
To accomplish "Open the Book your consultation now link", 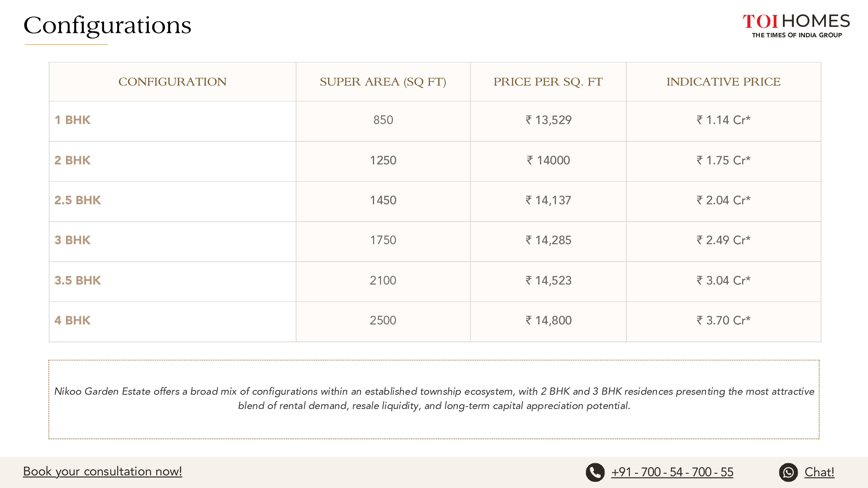I will coord(102,472).
